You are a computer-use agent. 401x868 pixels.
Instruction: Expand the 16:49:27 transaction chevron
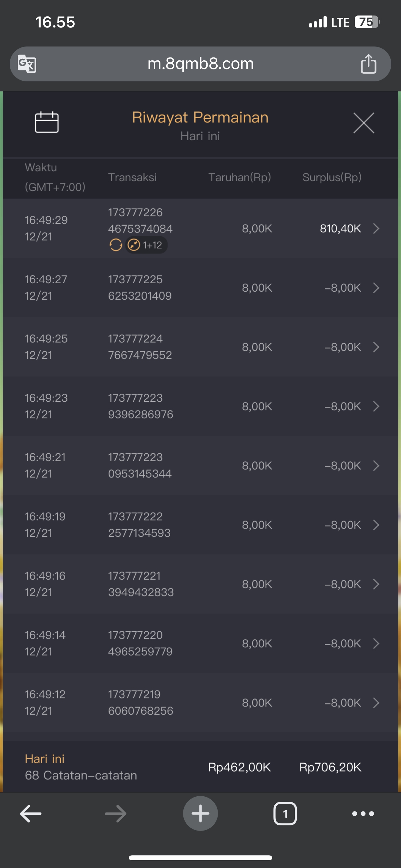pos(376,288)
